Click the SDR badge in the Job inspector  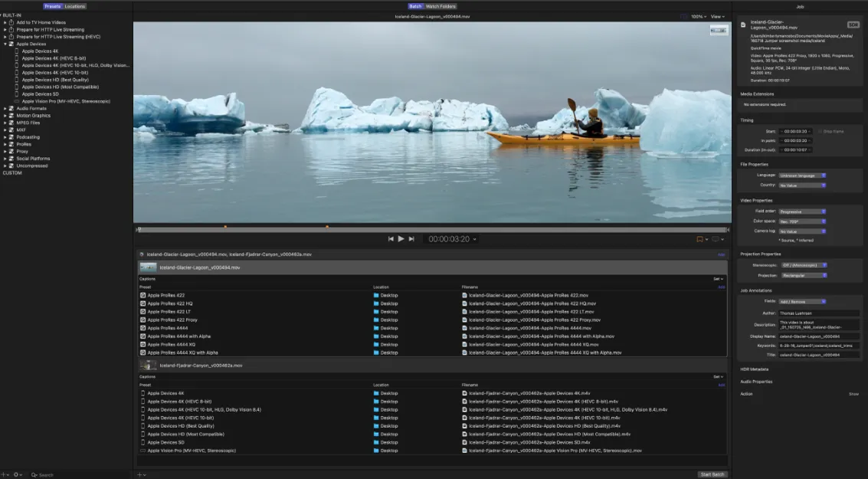tap(853, 25)
